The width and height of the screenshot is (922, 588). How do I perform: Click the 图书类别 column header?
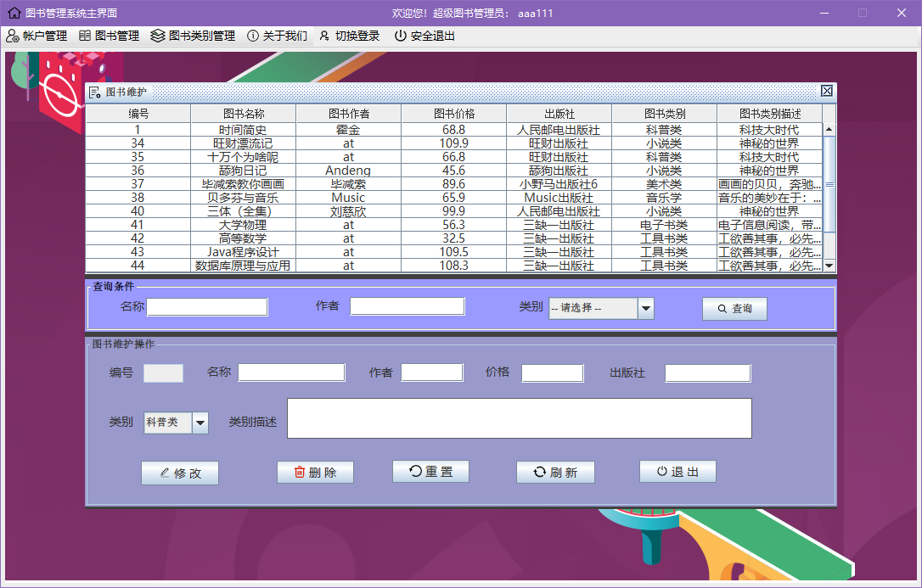click(665, 114)
